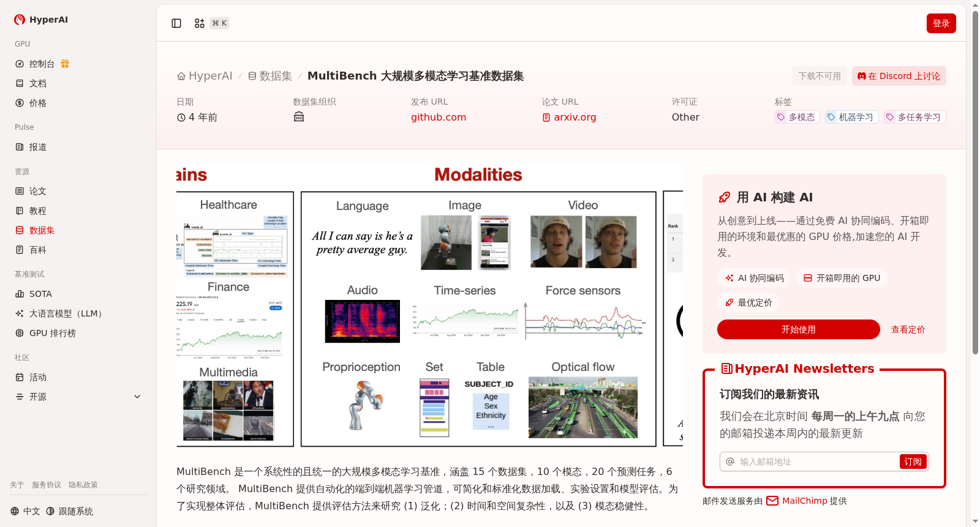
Task: Click the newsletter icon in HyperAI Newsletters
Action: (727, 368)
